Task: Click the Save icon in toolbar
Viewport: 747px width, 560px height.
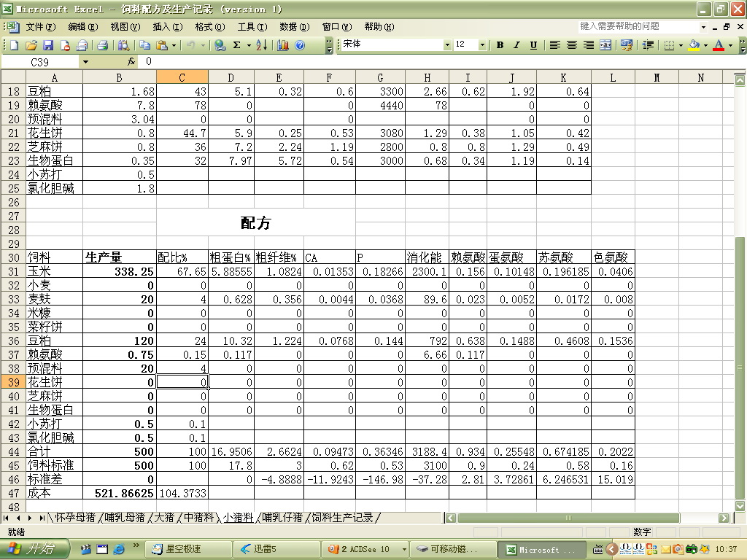Action: click(x=48, y=45)
